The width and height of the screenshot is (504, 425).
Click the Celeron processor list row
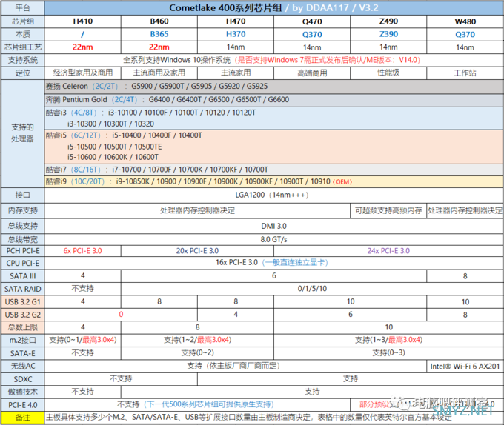[x=273, y=87]
